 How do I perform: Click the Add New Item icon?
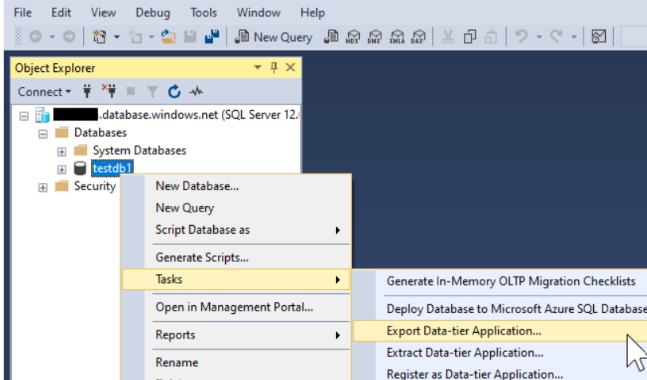[x=135, y=37]
